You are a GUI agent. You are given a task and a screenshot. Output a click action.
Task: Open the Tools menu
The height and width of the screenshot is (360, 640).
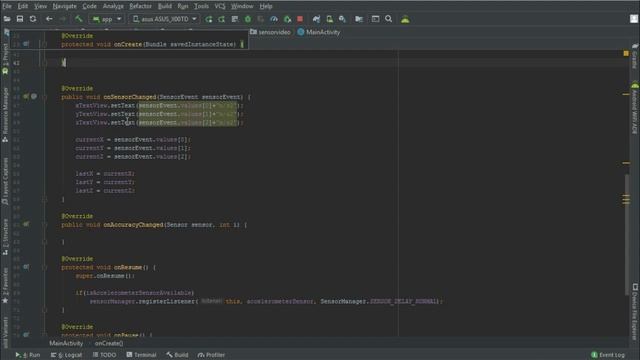[201, 6]
